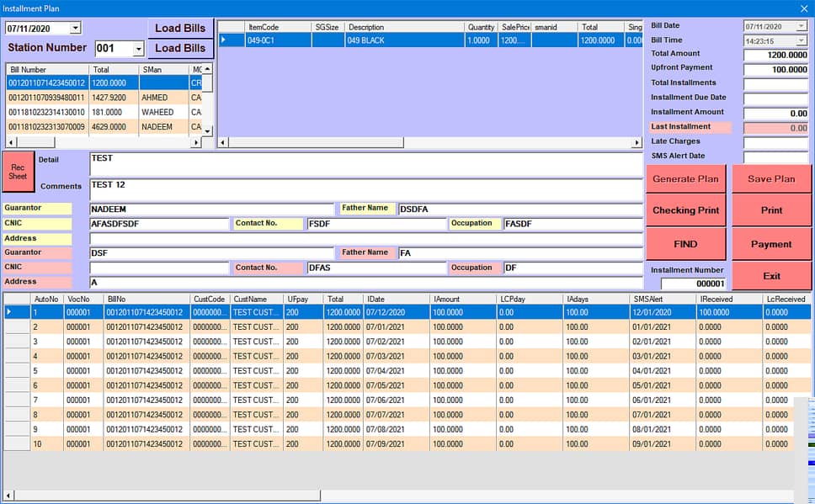Close the Installment Plan window
The image size is (815, 504).
click(803, 8)
